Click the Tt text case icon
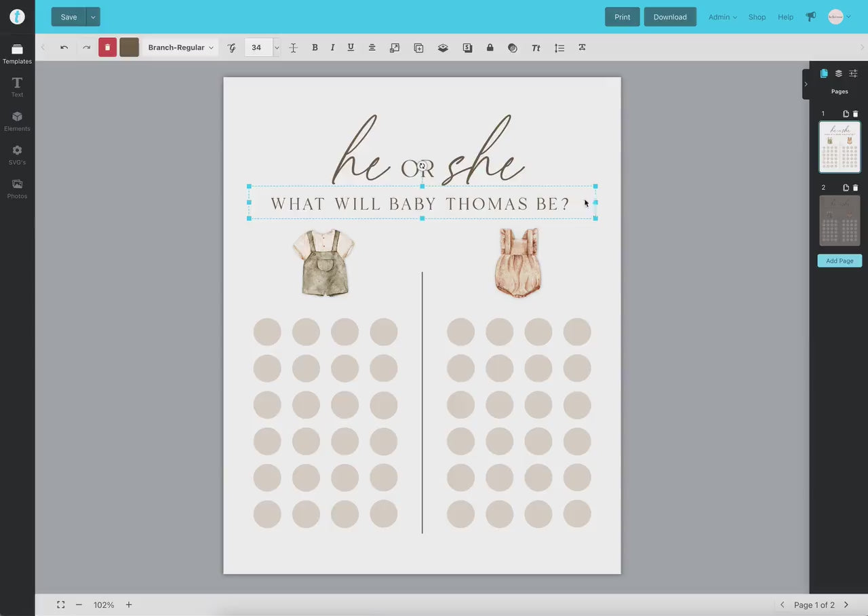The height and width of the screenshot is (616, 868). (x=536, y=47)
